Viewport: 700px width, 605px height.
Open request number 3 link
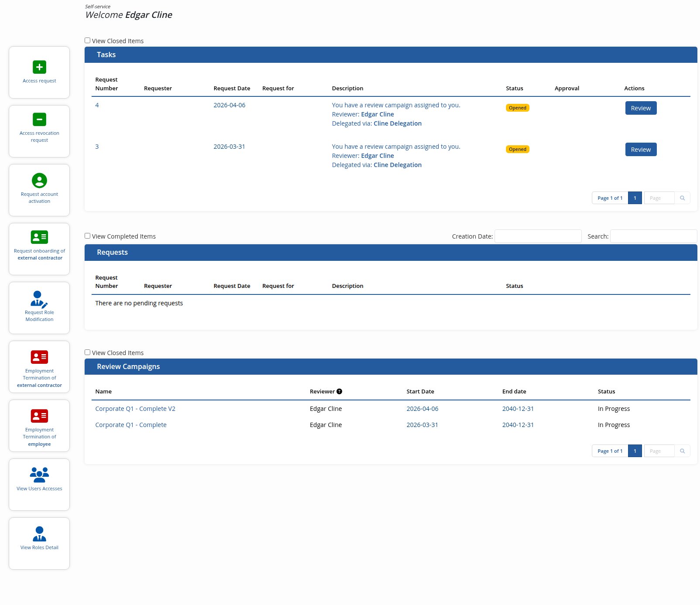coord(97,147)
